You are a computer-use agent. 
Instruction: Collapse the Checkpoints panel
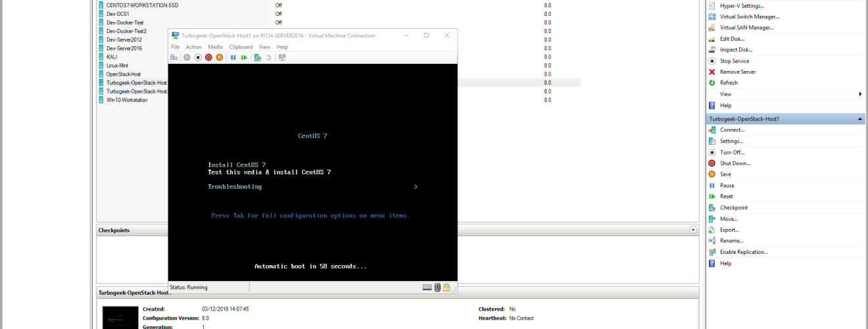tap(693, 230)
